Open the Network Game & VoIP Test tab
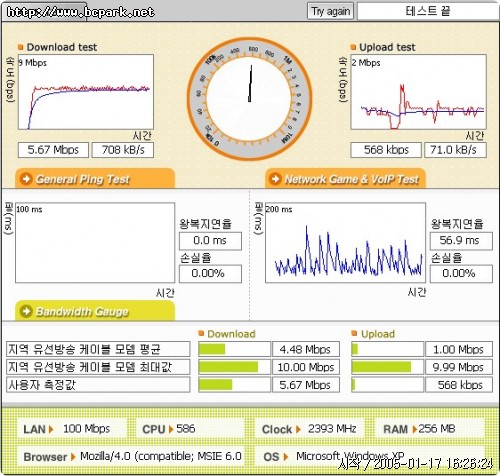Viewport: 500px width, 476px height. (346, 179)
